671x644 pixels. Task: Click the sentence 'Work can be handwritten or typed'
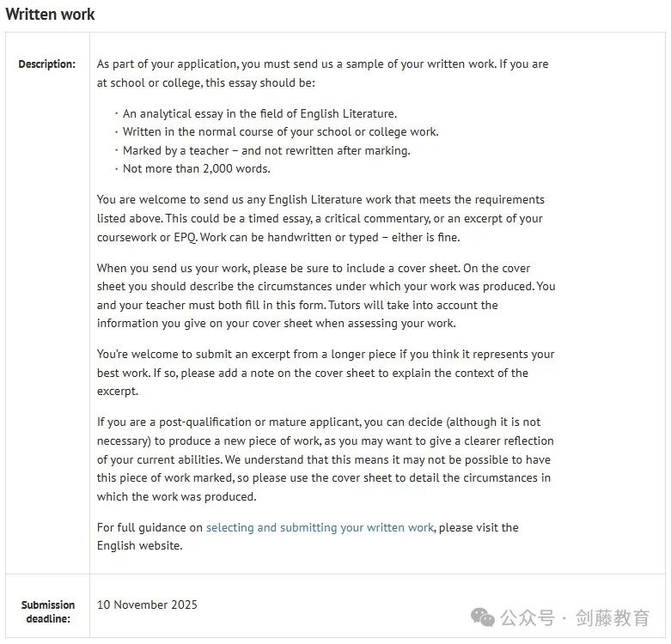(x=330, y=237)
